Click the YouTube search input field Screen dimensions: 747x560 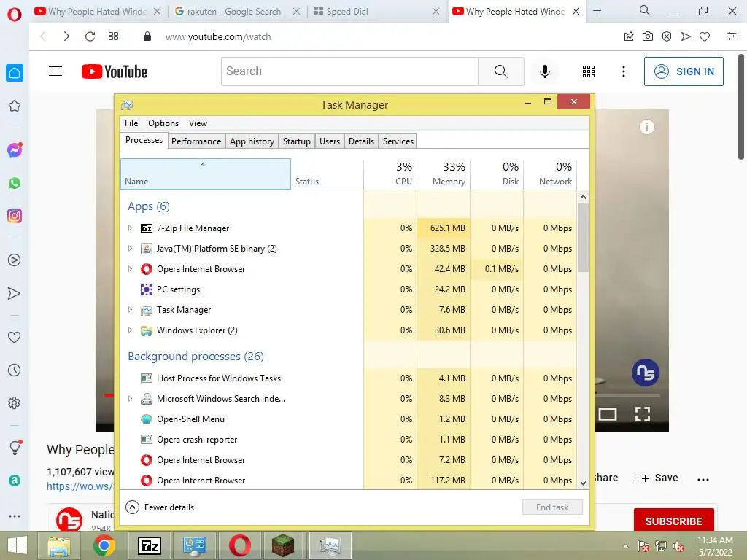coord(349,71)
